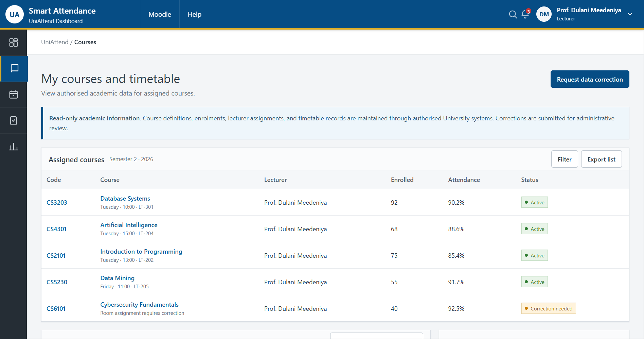Click the Active badge for Data Mining

coord(535,282)
